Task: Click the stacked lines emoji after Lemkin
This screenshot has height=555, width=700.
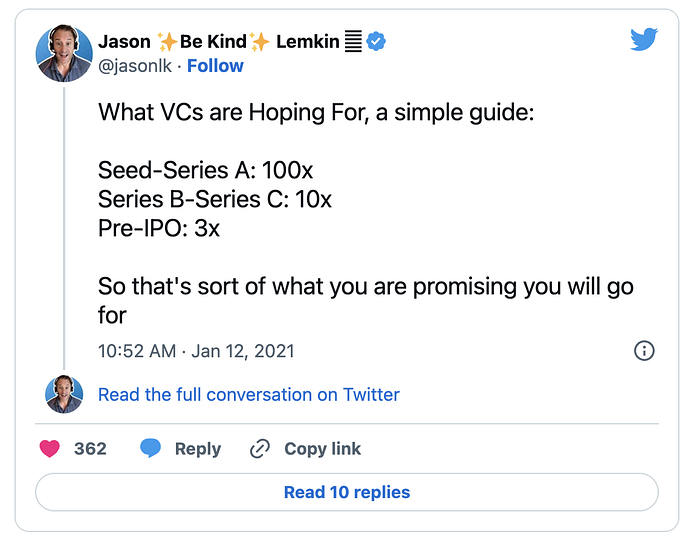Action: 353,42
